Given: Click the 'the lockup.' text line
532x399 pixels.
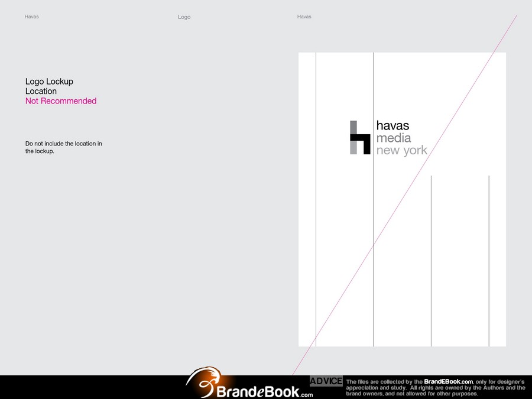Looking at the screenshot, I should pos(40,151).
